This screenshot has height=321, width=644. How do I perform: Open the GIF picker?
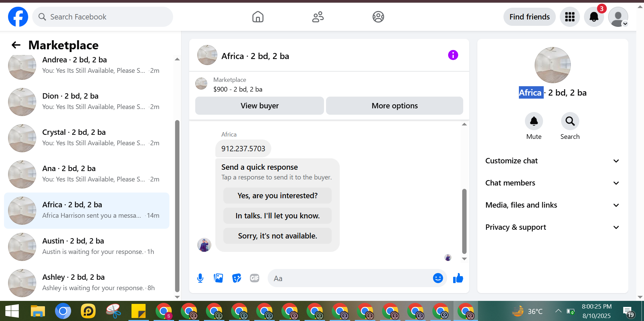tap(255, 278)
